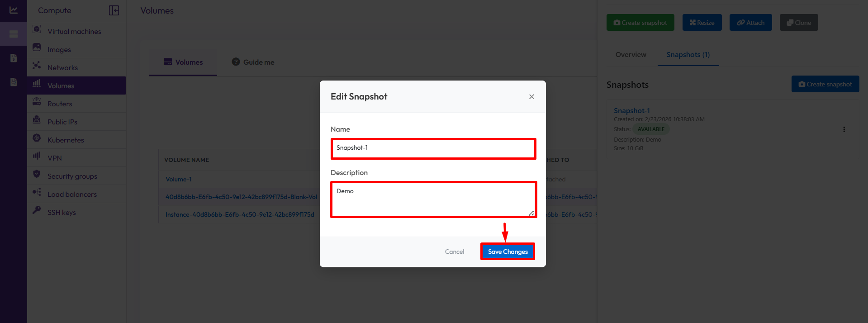
Task: Open the Routers menu item
Action: click(x=60, y=104)
